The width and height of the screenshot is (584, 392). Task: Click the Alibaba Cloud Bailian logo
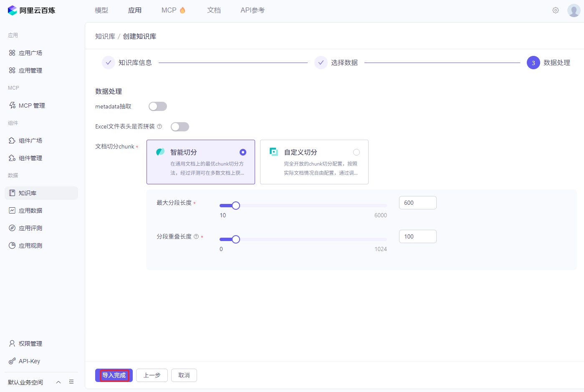click(31, 10)
